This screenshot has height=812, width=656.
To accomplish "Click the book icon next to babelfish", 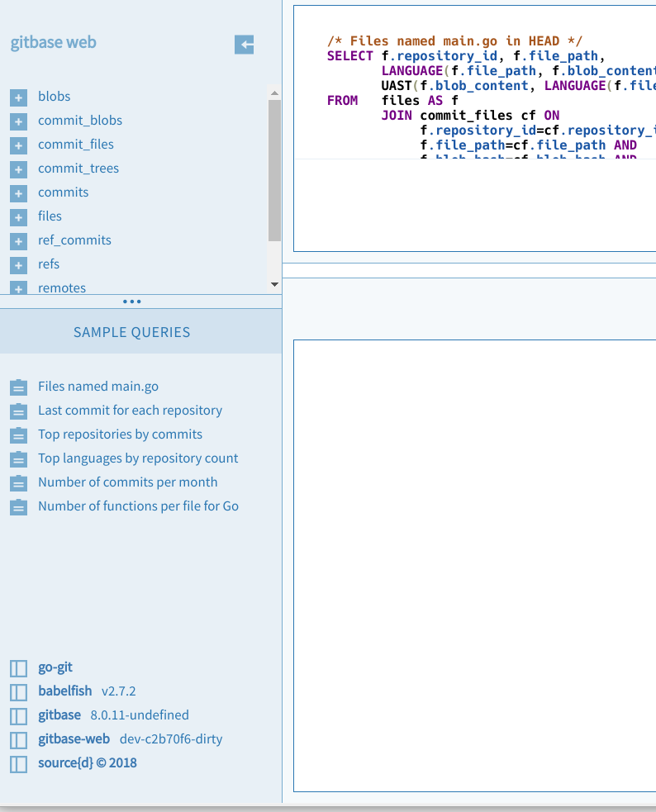I will coord(19,692).
